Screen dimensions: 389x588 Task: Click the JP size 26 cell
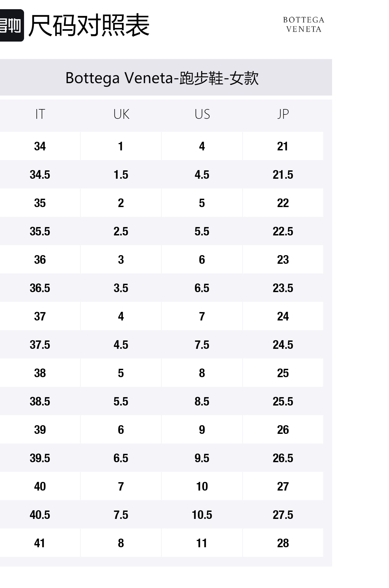[283, 430]
